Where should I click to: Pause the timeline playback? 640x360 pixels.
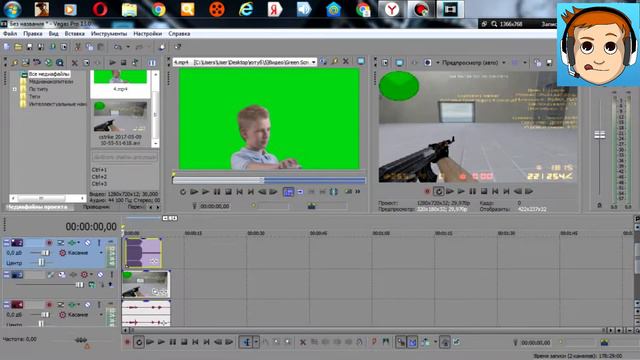click(173, 342)
